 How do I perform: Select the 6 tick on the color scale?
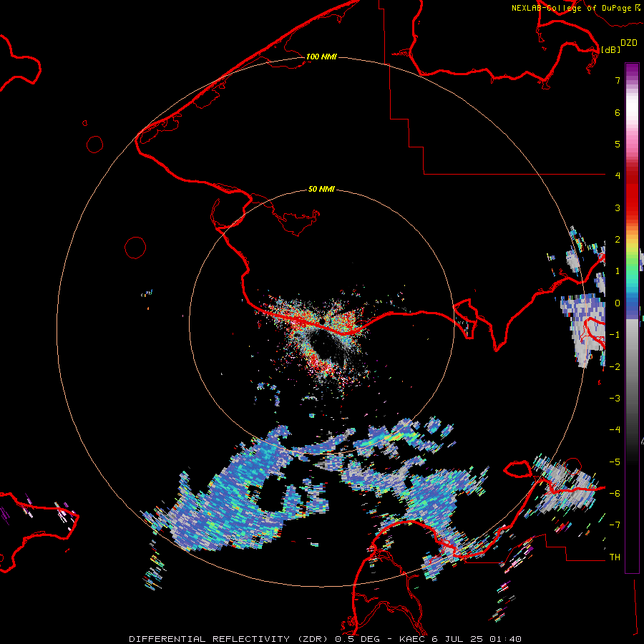(618, 112)
